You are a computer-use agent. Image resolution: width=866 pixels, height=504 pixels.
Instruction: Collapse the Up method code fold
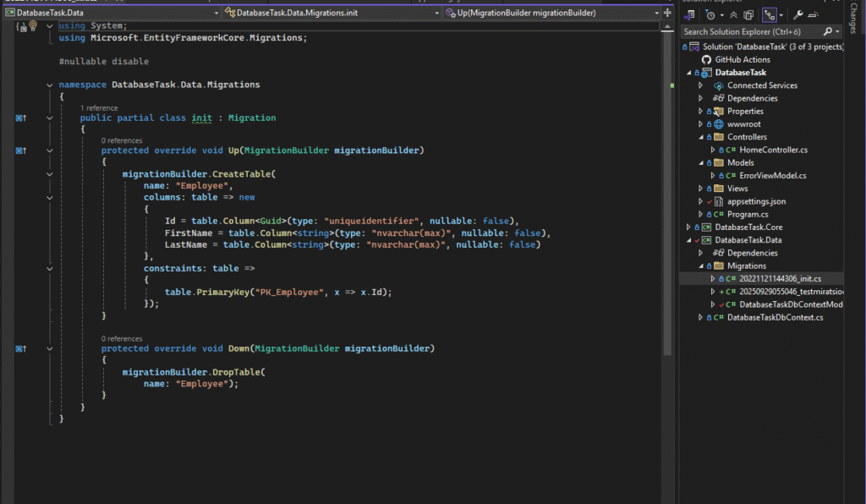[49, 151]
